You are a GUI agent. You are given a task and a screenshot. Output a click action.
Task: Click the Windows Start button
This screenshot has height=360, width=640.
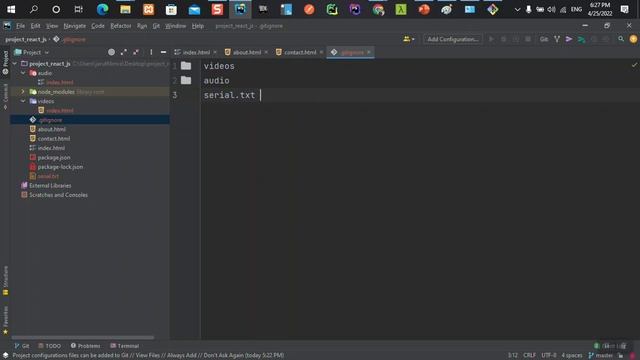pos(11,9)
